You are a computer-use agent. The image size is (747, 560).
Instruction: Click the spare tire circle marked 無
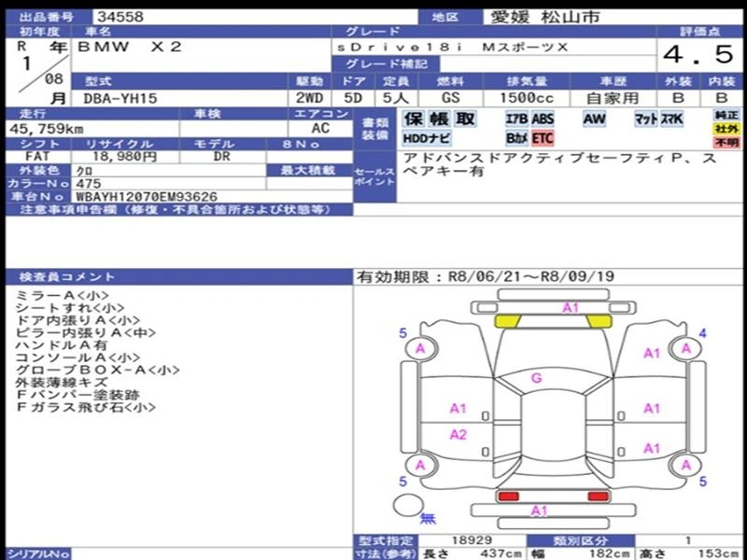(408, 505)
